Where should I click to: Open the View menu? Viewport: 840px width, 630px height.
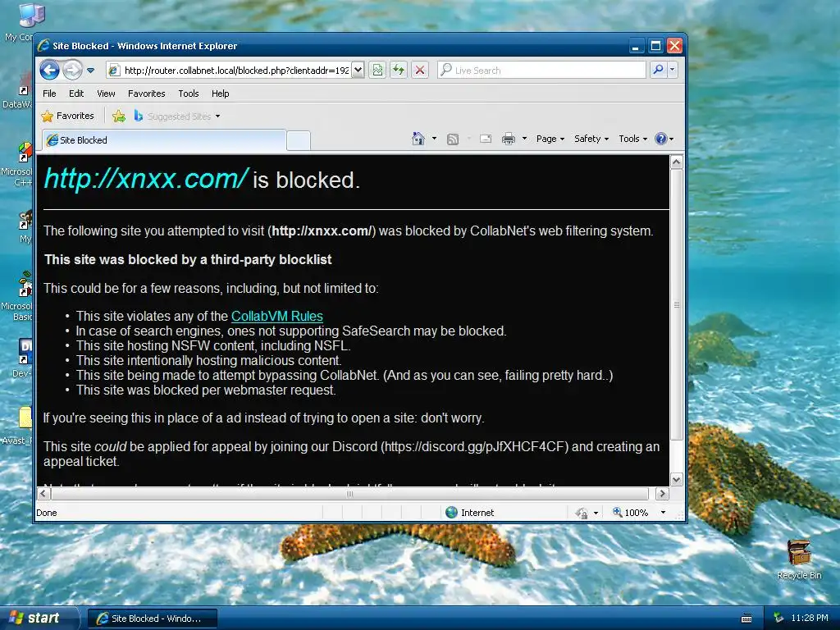(106, 94)
